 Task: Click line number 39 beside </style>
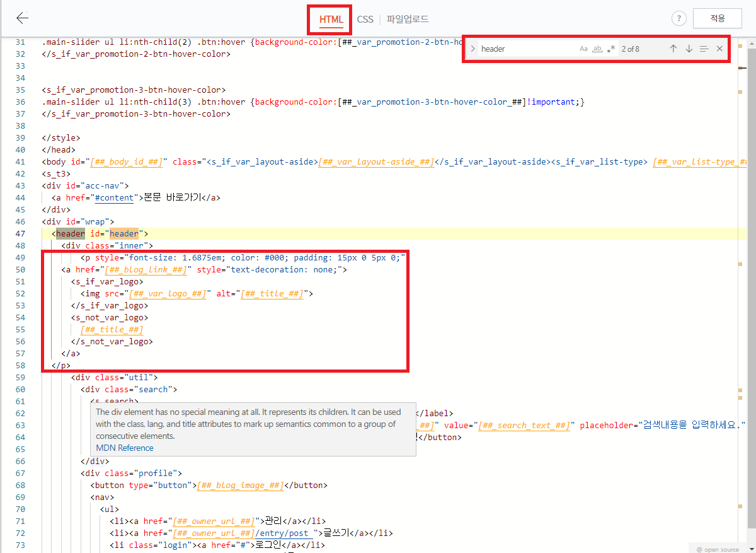(20, 137)
